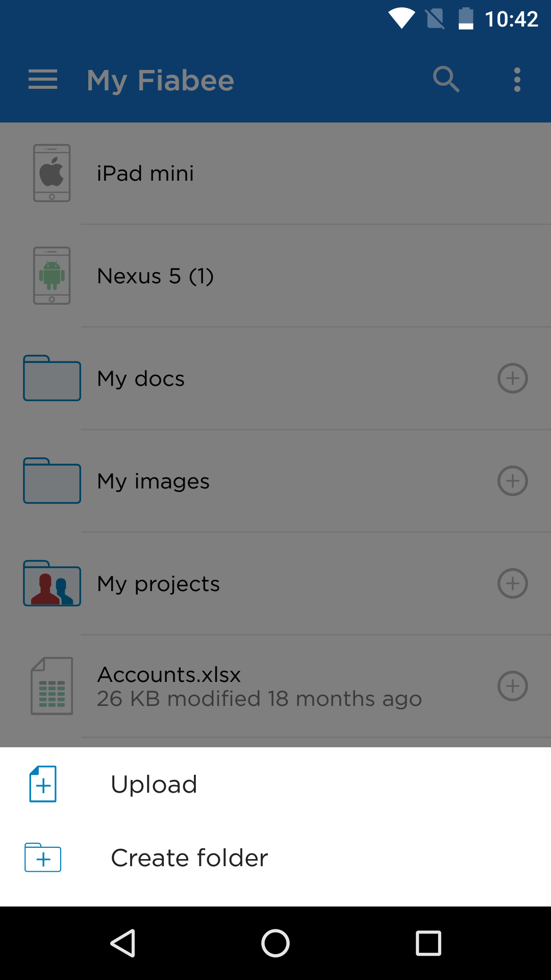The image size is (551, 980).
Task: Choose Create folder from bottom sheet
Action: click(x=189, y=858)
